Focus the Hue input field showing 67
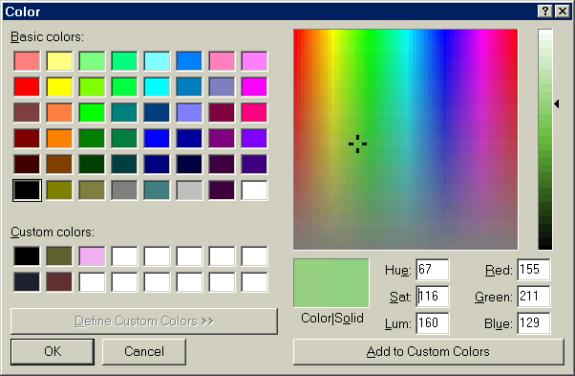Image resolution: width=575 pixels, height=376 pixels. click(432, 270)
